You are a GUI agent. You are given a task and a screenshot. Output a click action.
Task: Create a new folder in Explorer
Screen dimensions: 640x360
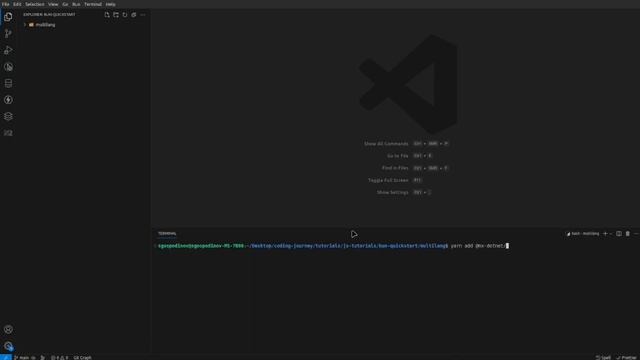116,15
